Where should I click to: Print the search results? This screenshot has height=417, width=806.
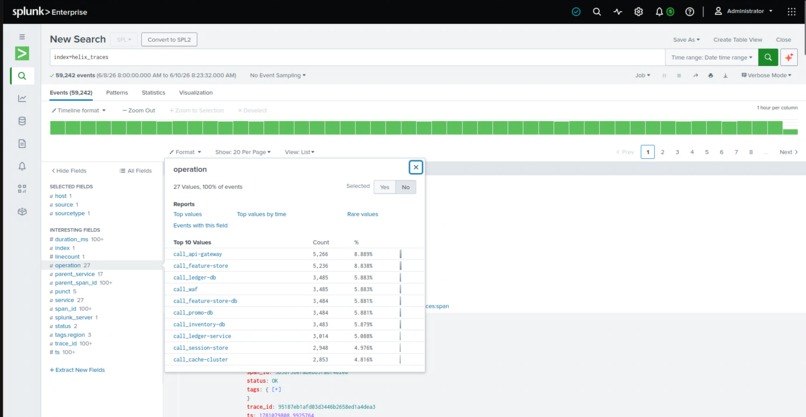tap(710, 76)
